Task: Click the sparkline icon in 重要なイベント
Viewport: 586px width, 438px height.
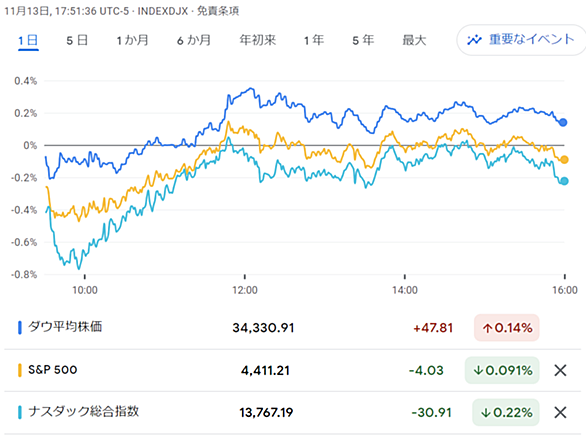Action: click(x=474, y=40)
